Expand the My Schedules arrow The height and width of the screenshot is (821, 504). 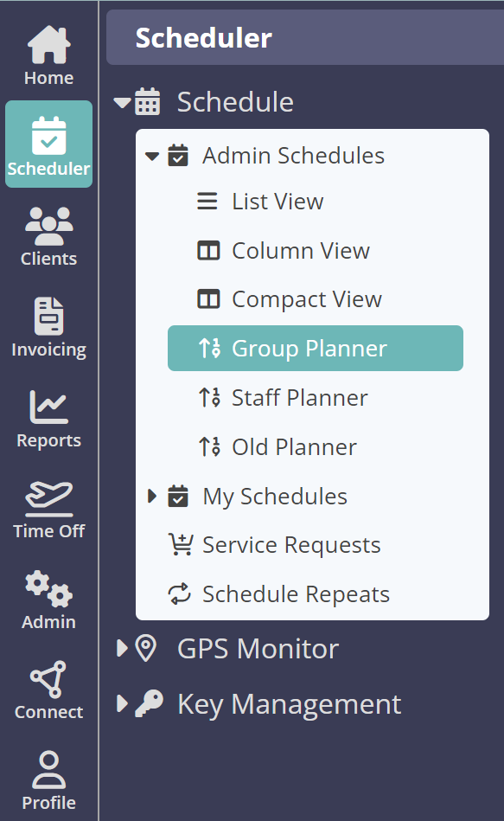click(x=152, y=496)
